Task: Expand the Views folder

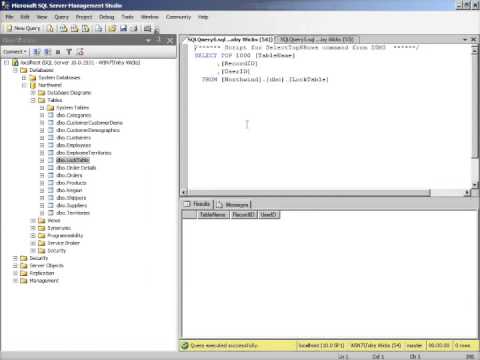Action: point(33,220)
